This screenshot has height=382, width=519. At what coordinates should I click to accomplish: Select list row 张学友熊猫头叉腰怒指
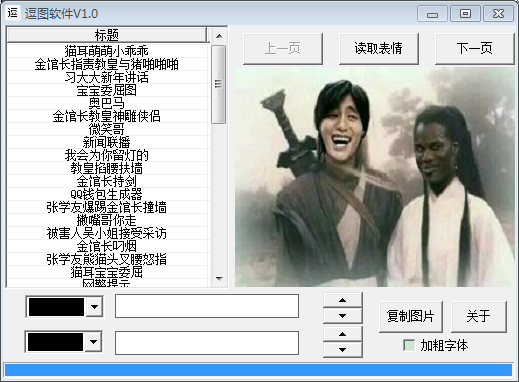coord(107,259)
